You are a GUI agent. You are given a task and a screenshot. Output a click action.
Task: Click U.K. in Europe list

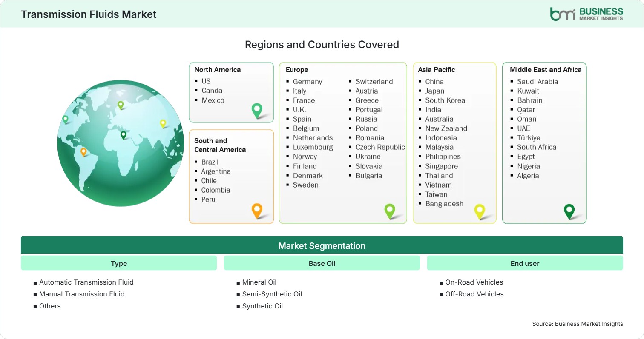point(299,110)
